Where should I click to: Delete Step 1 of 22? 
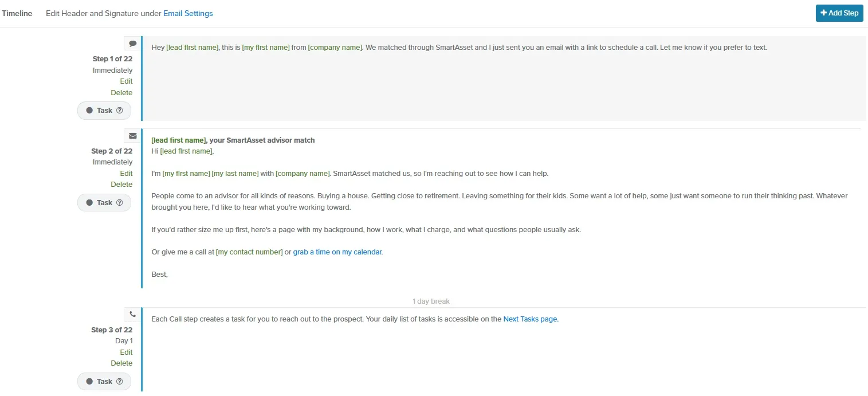[x=121, y=93]
